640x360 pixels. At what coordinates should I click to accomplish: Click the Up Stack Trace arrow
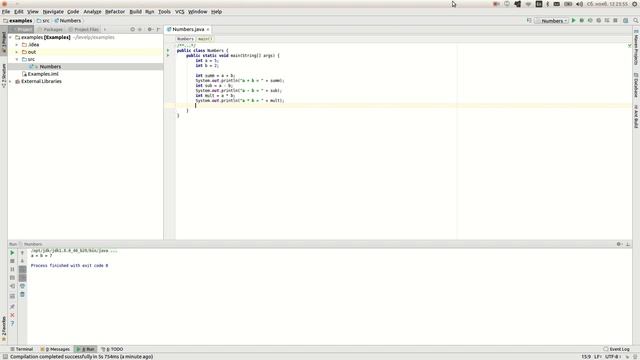click(22, 253)
